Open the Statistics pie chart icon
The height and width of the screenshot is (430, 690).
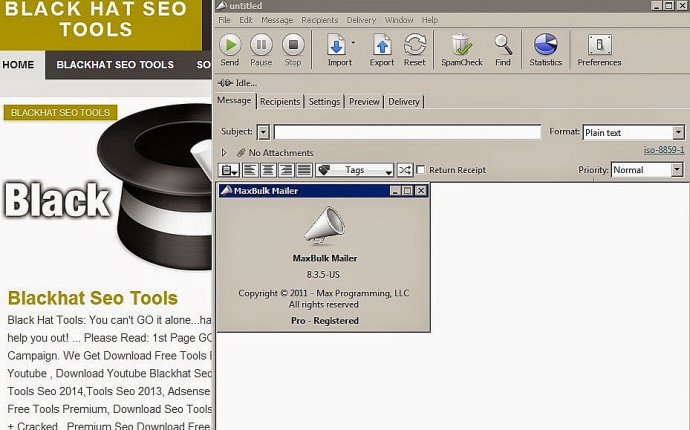(546, 45)
